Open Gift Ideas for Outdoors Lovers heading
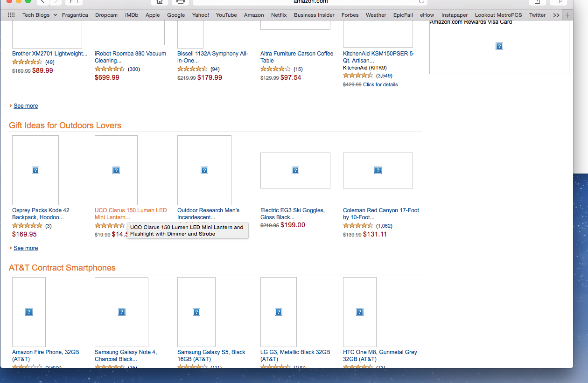This screenshot has height=383, width=588. 65,125
